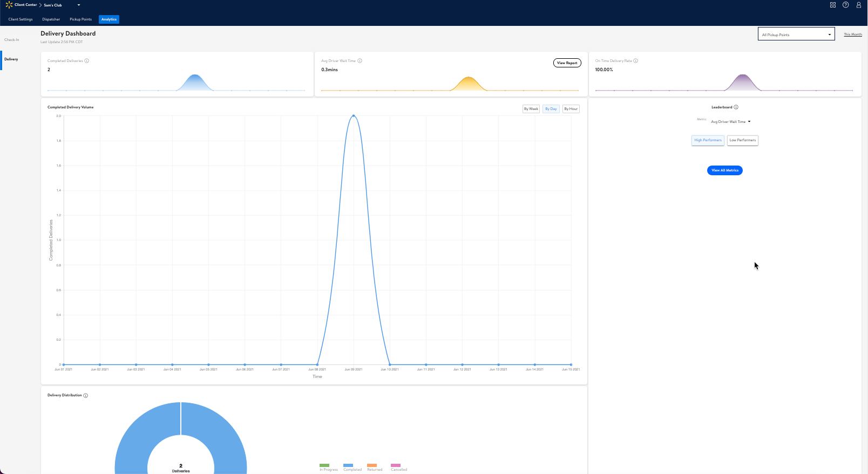
Task: Click the 100.00% value
Action: pos(604,70)
